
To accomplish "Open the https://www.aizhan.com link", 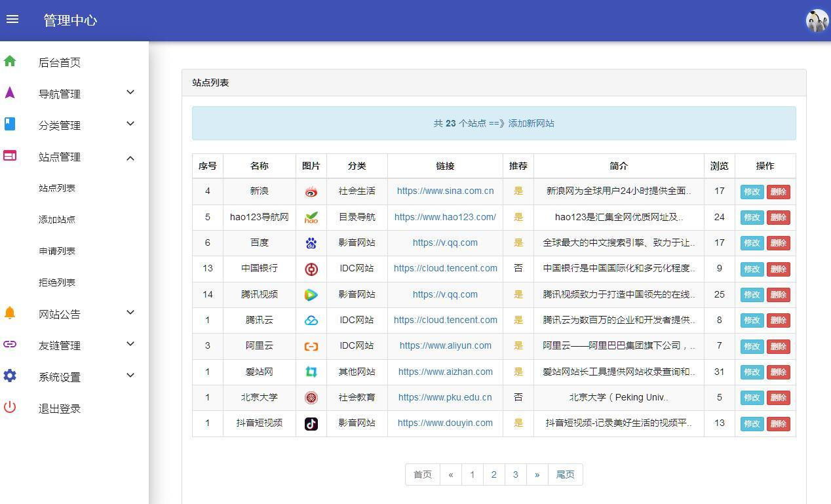I will 445,372.
